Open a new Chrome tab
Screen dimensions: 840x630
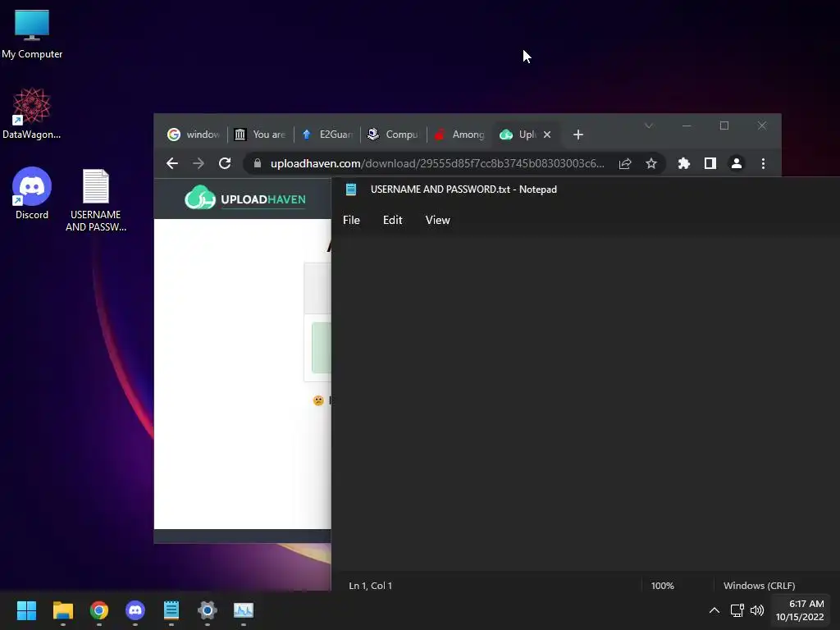(578, 135)
